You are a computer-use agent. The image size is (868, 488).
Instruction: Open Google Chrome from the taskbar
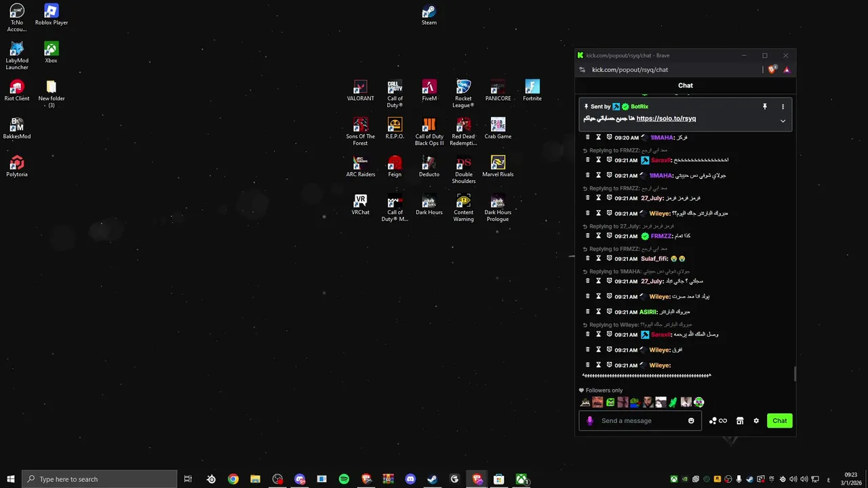point(233,479)
